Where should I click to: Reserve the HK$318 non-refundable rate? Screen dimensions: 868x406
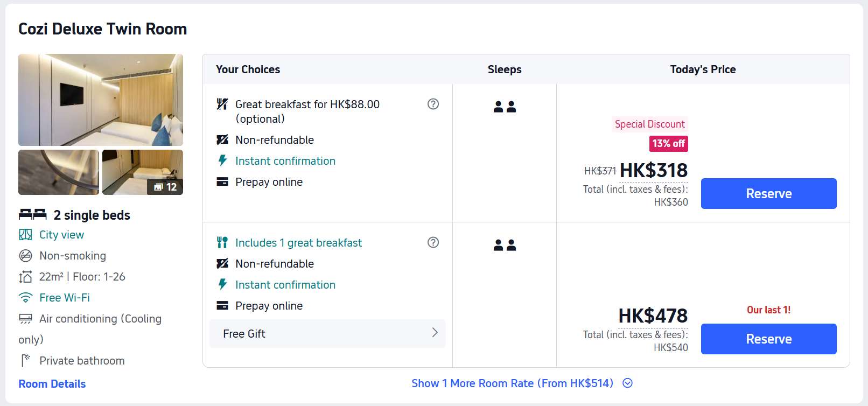coord(768,194)
